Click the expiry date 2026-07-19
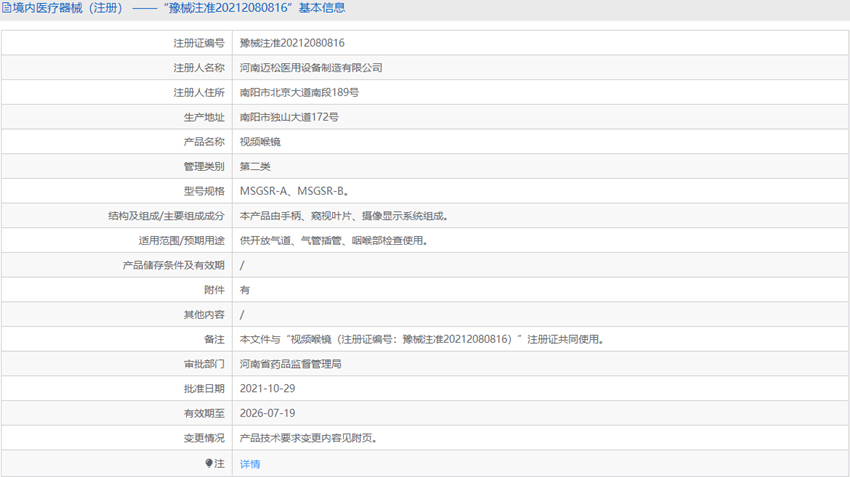The width and height of the screenshot is (850, 477). point(267,414)
